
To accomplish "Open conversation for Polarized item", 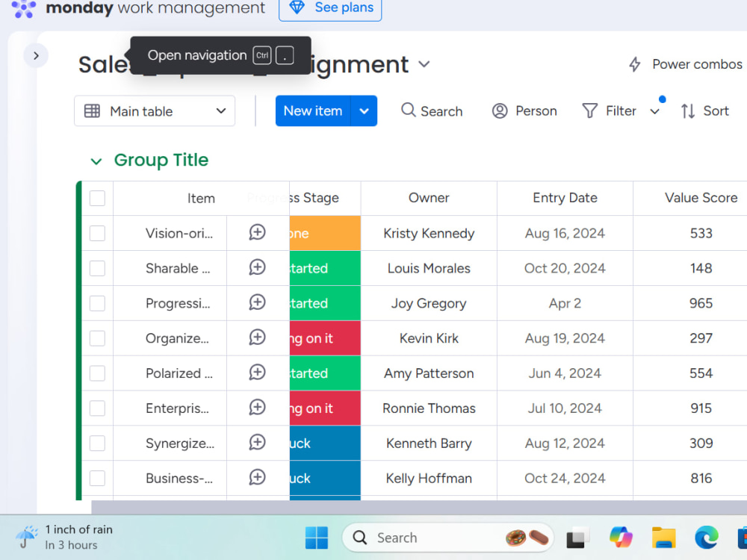I will [257, 373].
